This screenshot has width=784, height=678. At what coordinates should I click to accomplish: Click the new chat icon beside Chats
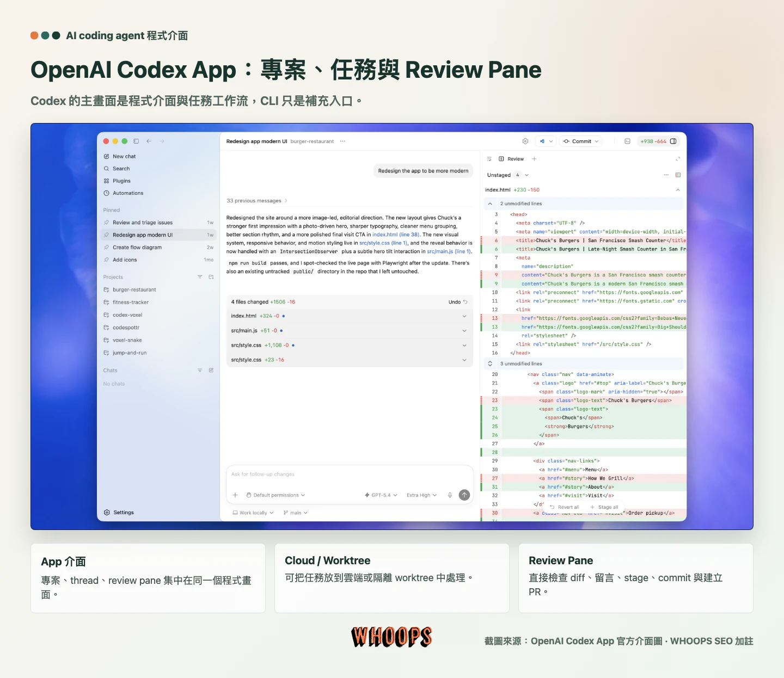click(x=211, y=370)
